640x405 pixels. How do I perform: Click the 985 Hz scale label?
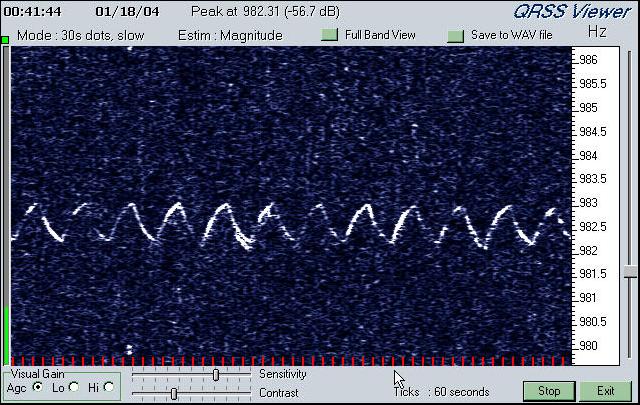(588, 108)
